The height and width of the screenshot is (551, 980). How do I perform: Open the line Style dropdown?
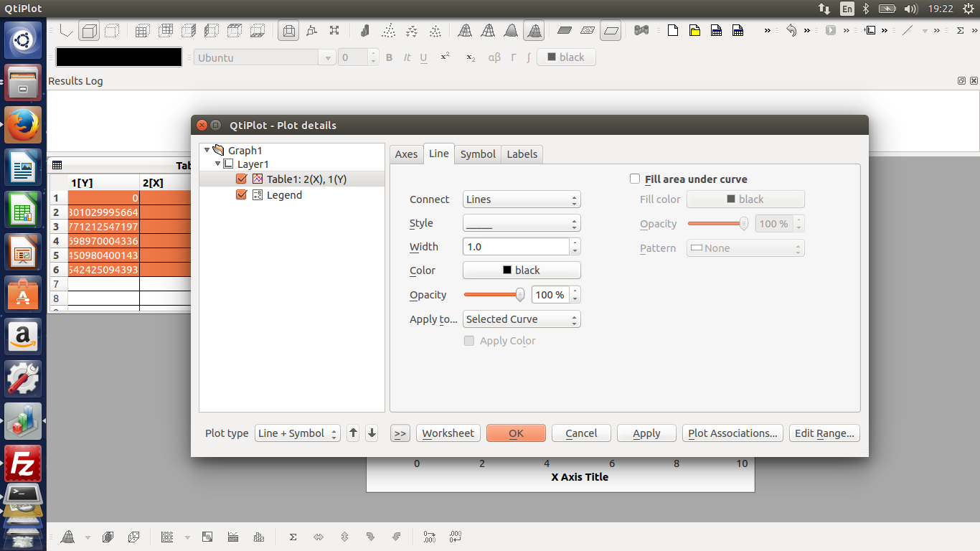tap(522, 223)
